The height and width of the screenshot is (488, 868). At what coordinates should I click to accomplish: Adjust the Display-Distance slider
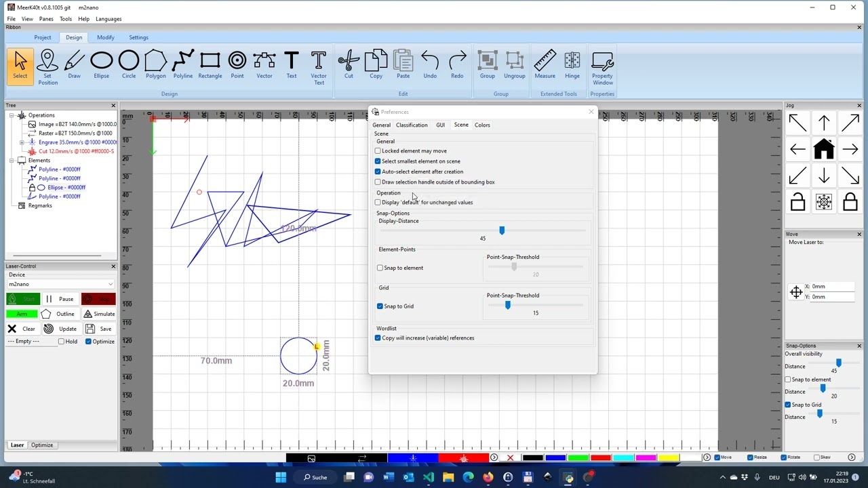(502, 231)
